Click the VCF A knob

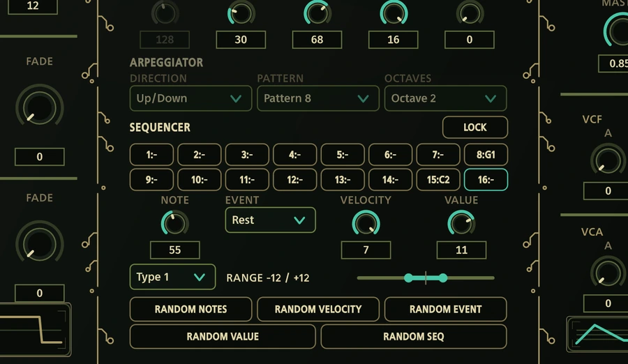pyautogui.click(x=608, y=160)
